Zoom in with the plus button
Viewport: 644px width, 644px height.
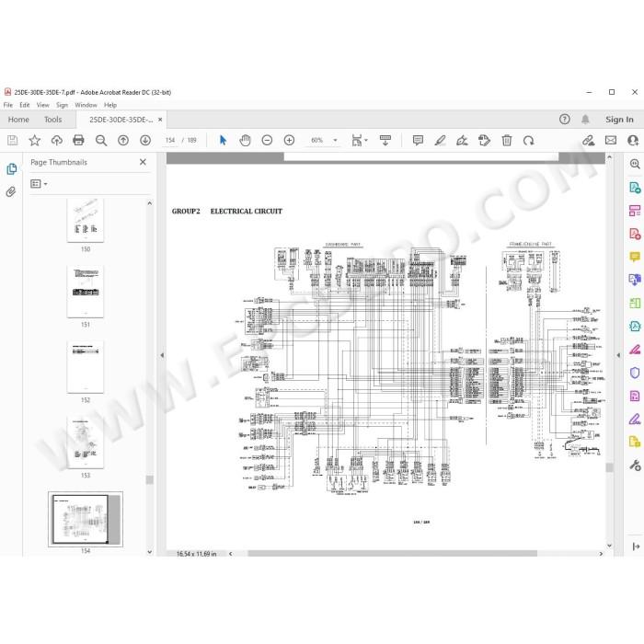pos(289,141)
